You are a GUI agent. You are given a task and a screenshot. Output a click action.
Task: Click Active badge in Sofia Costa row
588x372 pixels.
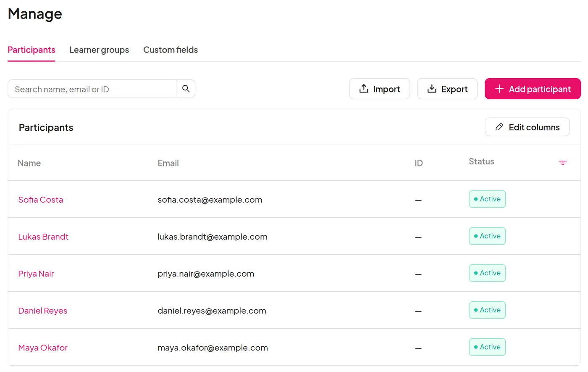tap(487, 199)
